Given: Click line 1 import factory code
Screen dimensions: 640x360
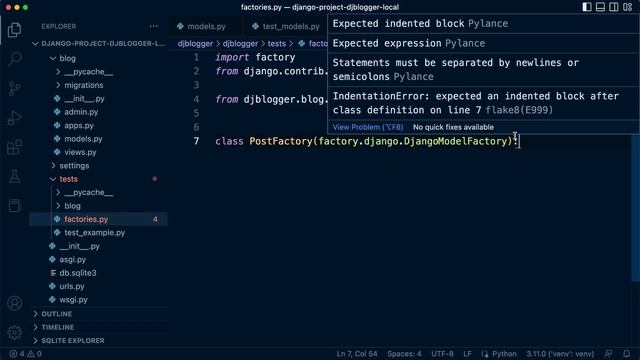Looking at the screenshot, I should point(255,58).
